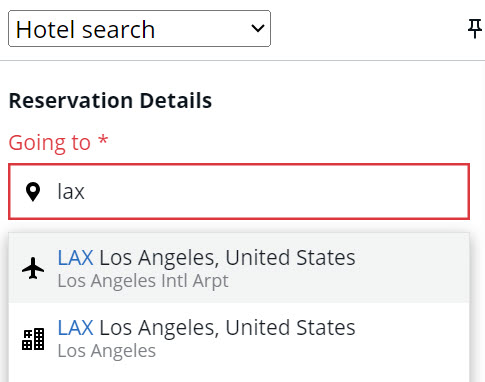Click the airplane icon beside the airport suggestion

33,268
